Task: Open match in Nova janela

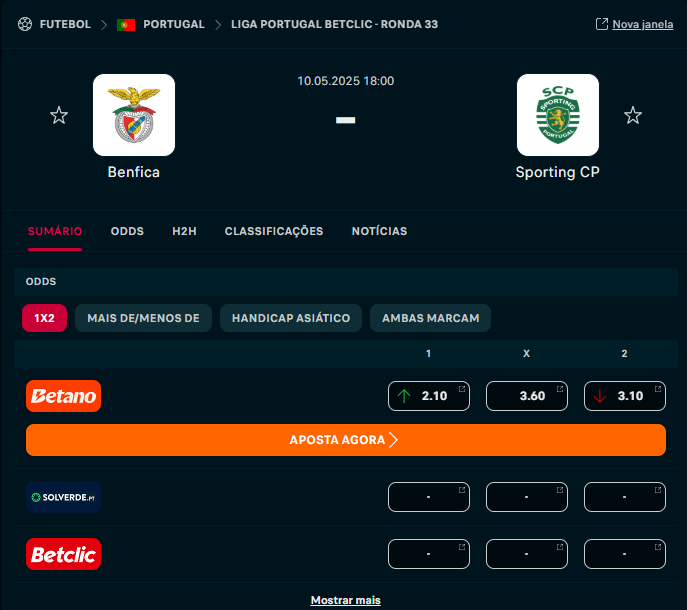Action: point(642,25)
